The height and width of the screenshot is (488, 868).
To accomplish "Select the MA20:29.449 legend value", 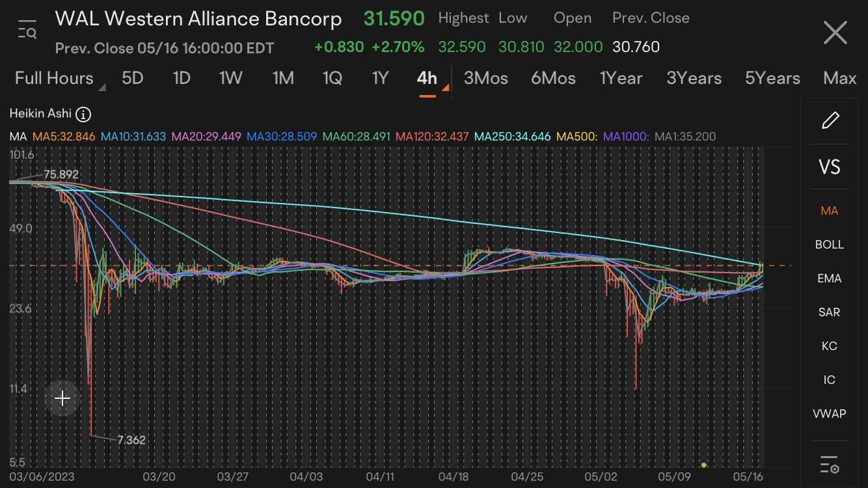I will [x=206, y=137].
